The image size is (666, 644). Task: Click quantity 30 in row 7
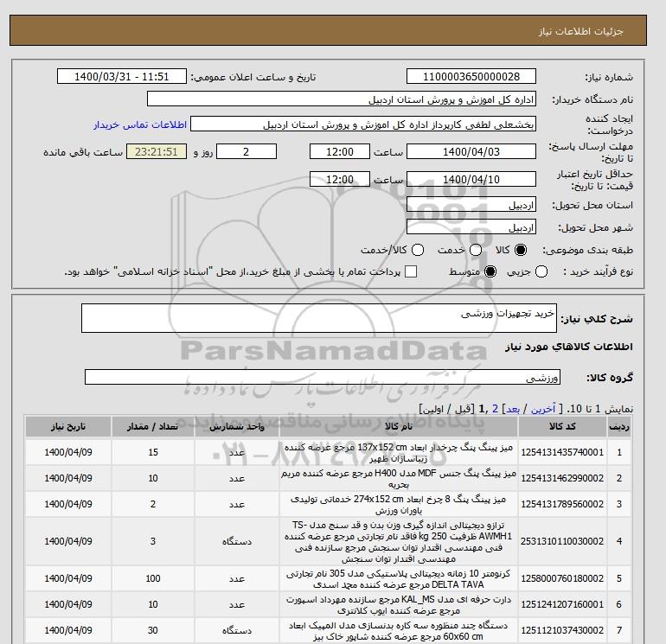point(153,630)
